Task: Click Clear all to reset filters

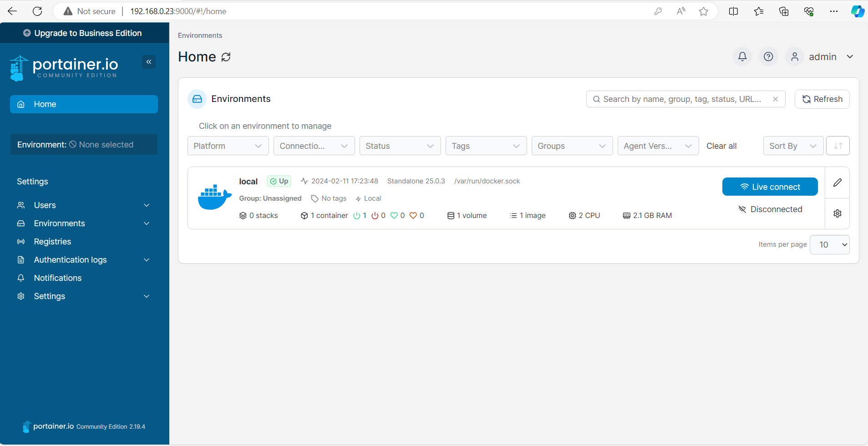Action: pyautogui.click(x=721, y=146)
